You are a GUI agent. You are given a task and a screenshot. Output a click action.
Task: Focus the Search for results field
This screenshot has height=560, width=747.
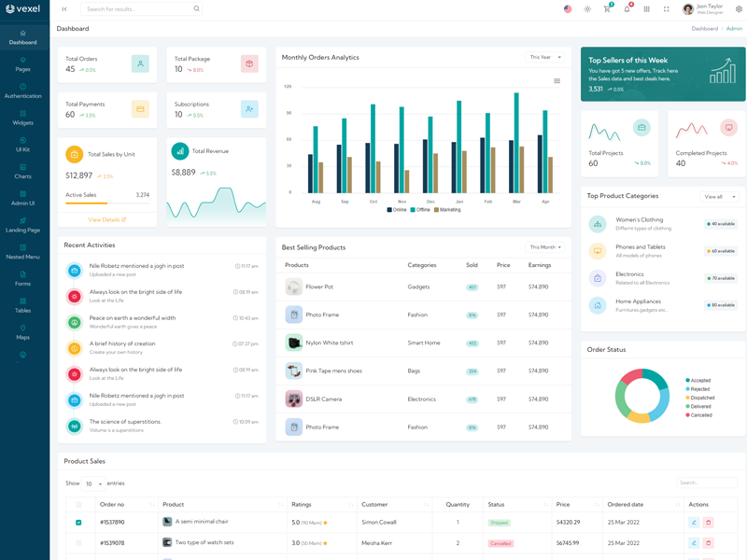tap(140, 9)
